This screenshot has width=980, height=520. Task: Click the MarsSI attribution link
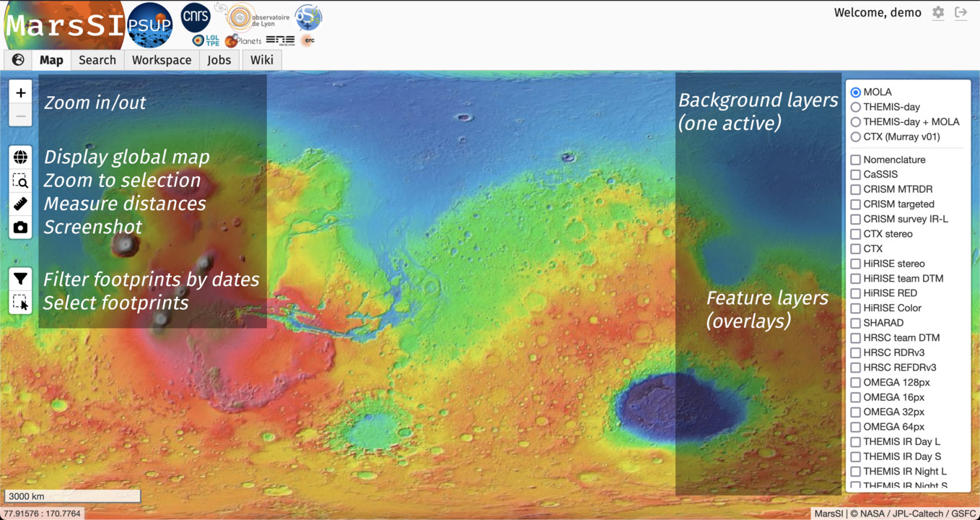(828, 513)
